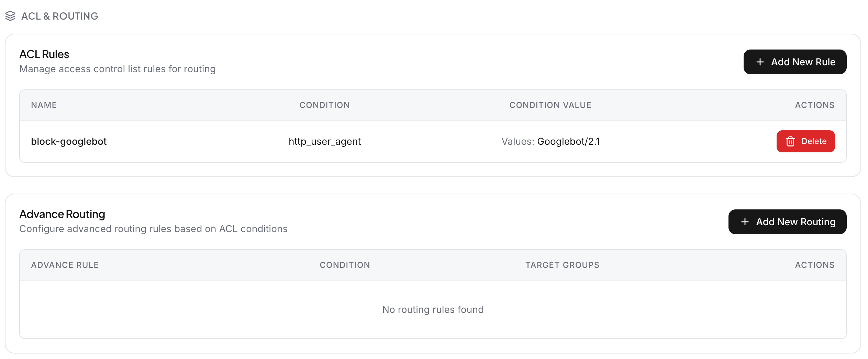The width and height of the screenshot is (868, 359).
Task: Click the ACTIONS header in Advance Routing table
Action: [815, 265]
